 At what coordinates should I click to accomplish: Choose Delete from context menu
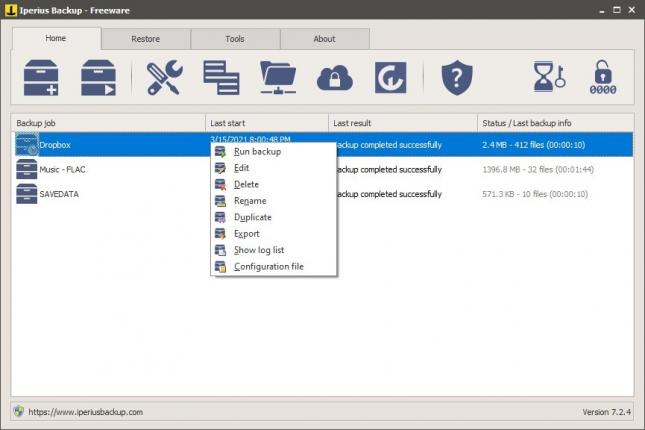tap(273, 184)
